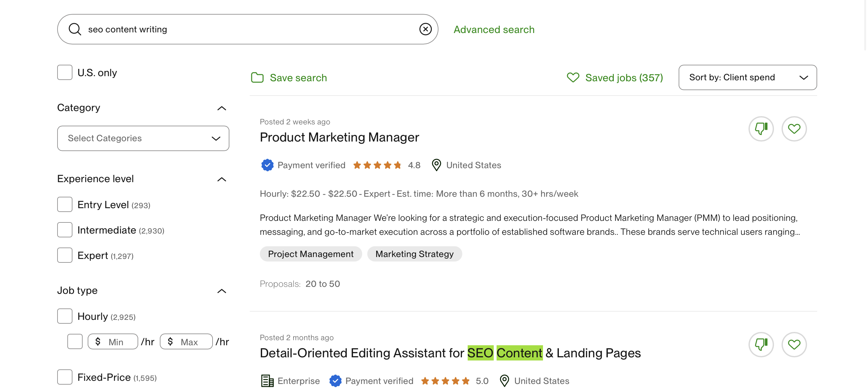The image size is (868, 390).
Task: Click the Save search folder icon
Action: (257, 78)
